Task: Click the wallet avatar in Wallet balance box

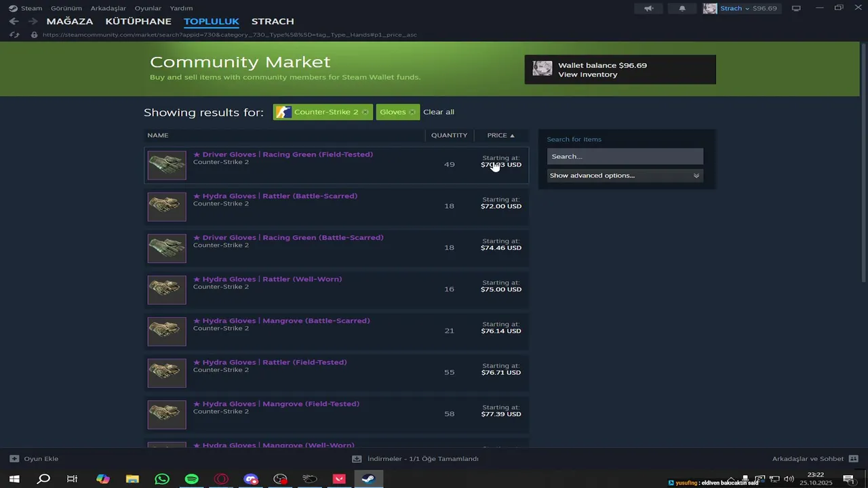Action: click(542, 68)
